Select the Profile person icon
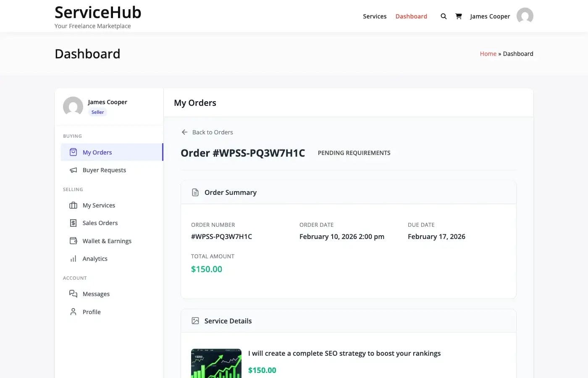 coord(73,312)
